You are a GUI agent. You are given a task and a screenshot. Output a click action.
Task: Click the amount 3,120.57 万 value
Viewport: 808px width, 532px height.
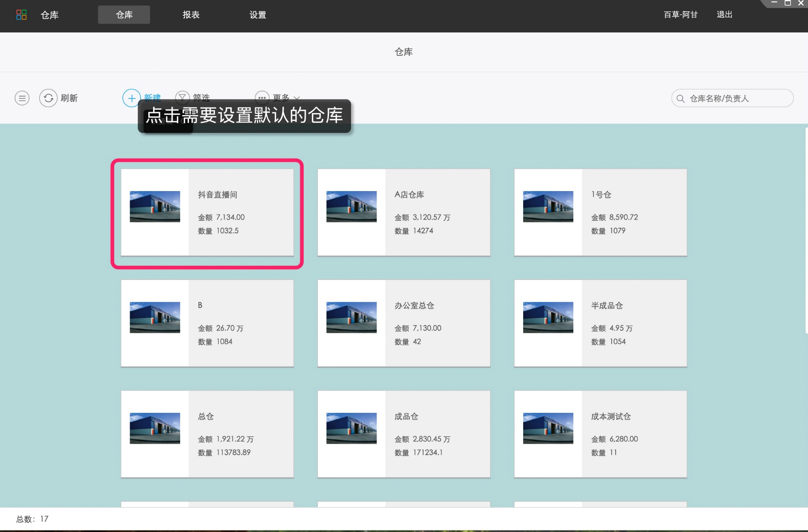(431, 217)
